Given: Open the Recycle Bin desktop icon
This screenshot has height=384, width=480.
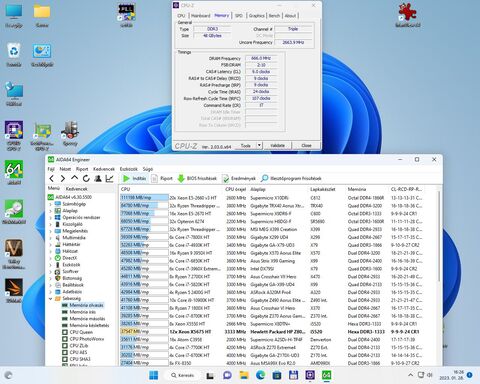Looking at the screenshot, I should coord(14,55).
